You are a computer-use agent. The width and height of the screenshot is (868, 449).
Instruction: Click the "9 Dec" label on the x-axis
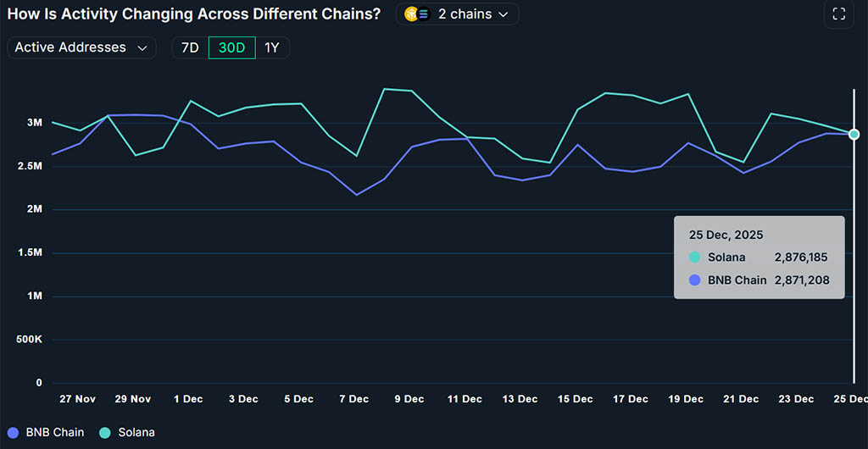(409, 399)
